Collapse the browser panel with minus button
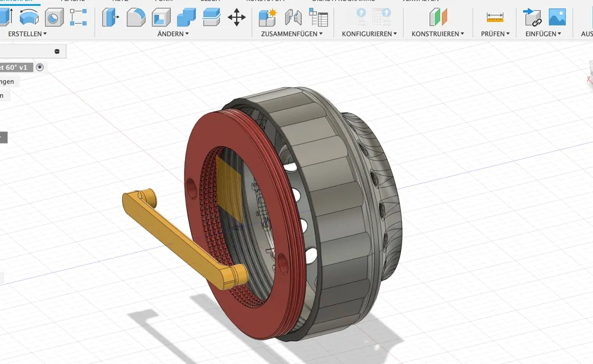 coord(57,52)
